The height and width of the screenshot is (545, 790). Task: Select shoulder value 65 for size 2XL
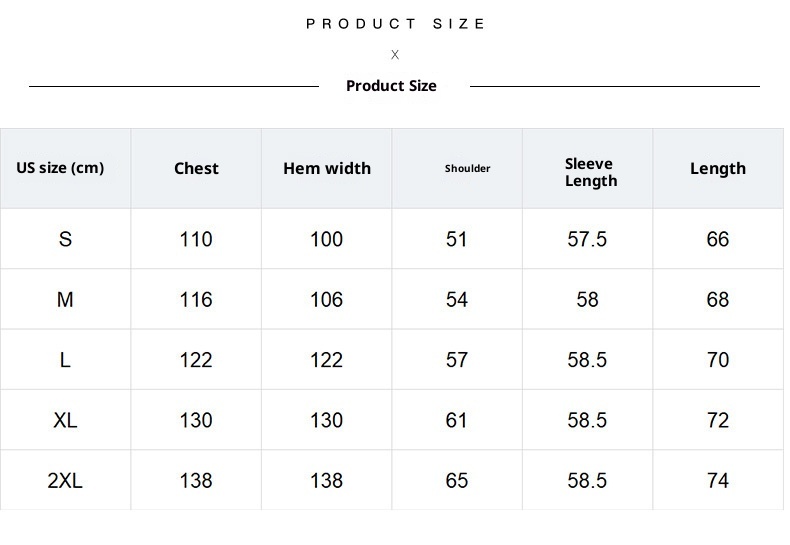coord(457,481)
